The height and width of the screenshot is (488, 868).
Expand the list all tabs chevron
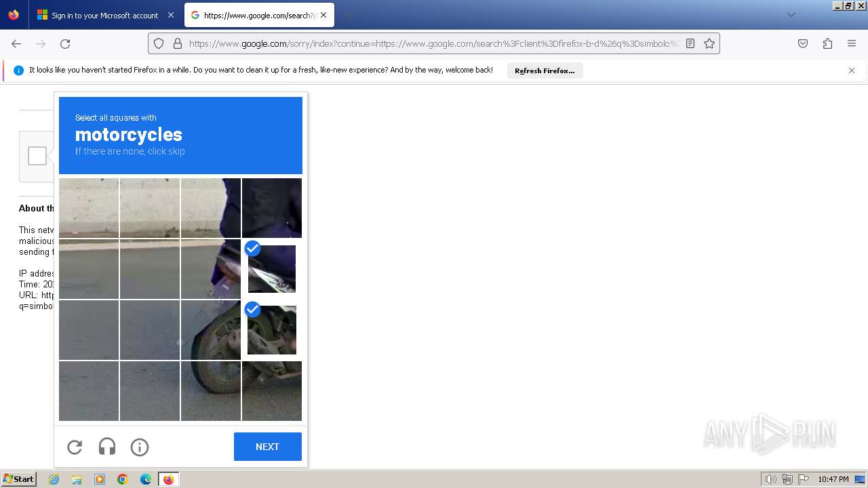[x=791, y=15]
